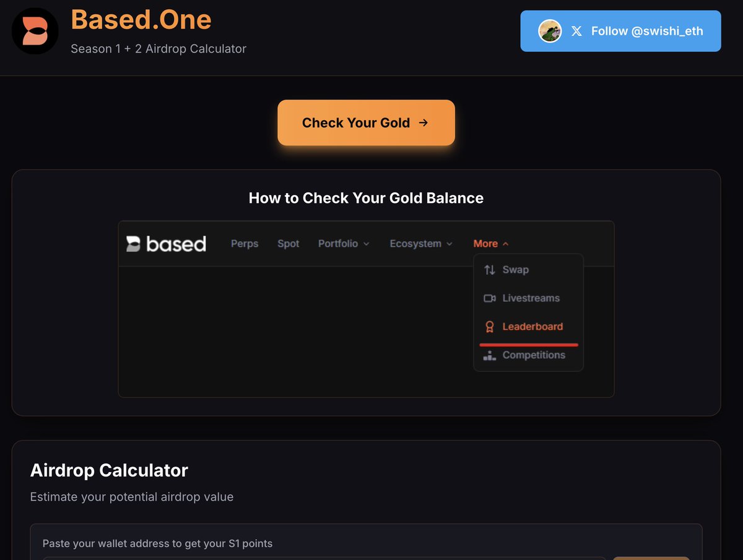Image resolution: width=743 pixels, height=560 pixels.
Task: Click the Airdrop Calculator heading
Action: point(109,470)
